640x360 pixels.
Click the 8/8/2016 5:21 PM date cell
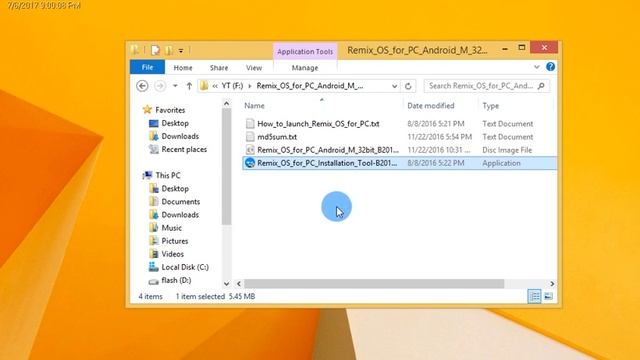(436, 124)
